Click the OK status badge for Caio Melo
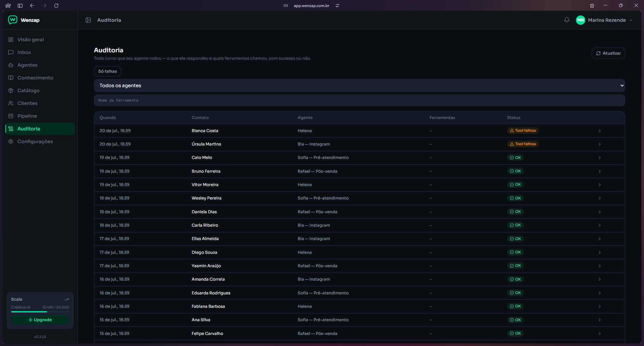 pos(515,158)
